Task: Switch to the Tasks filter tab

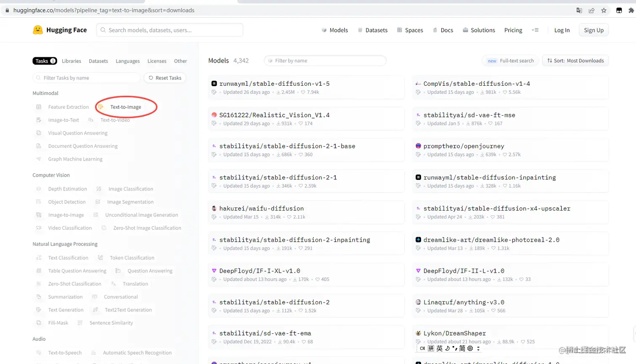Action: 45,61
